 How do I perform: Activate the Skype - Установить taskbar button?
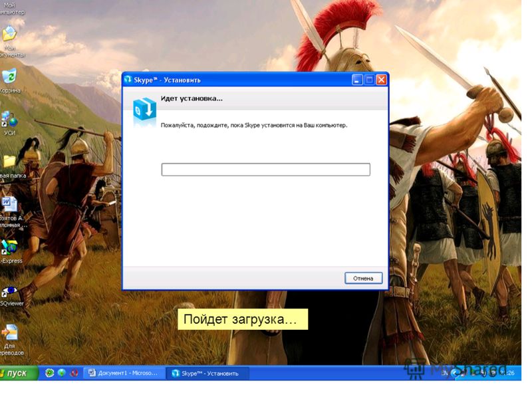pyautogui.click(x=207, y=373)
